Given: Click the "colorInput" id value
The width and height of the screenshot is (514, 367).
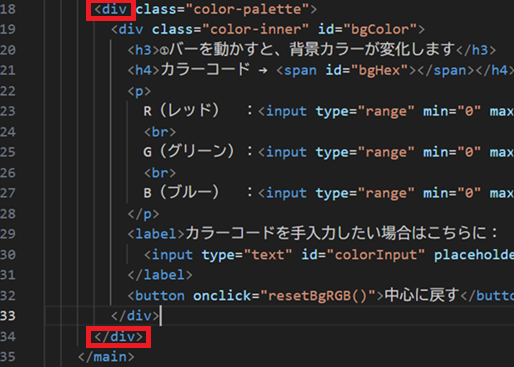Looking at the screenshot, I should (376, 255).
